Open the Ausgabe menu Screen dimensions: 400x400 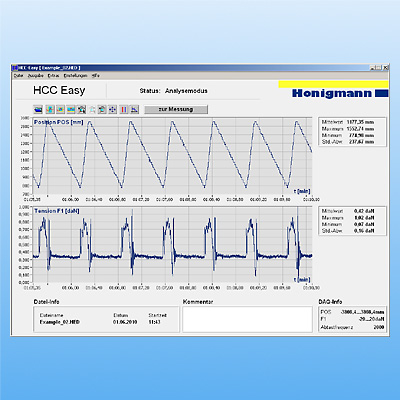coord(35,76)
